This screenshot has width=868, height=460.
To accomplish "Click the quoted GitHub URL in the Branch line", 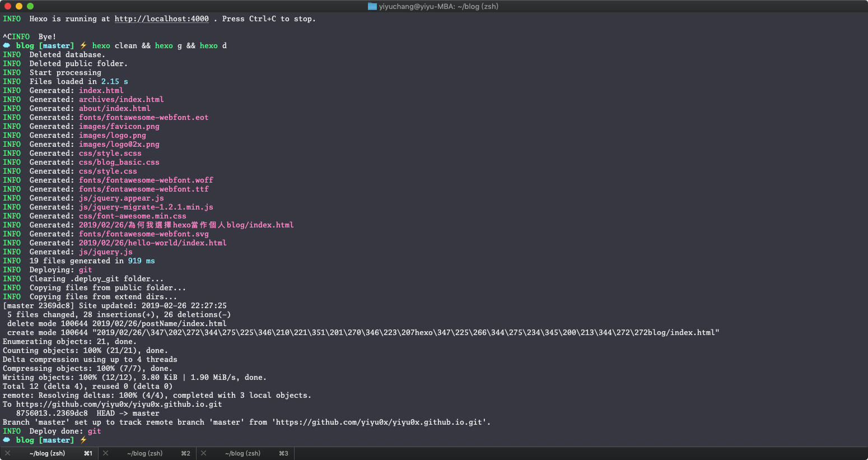I will tap(381, 422).
